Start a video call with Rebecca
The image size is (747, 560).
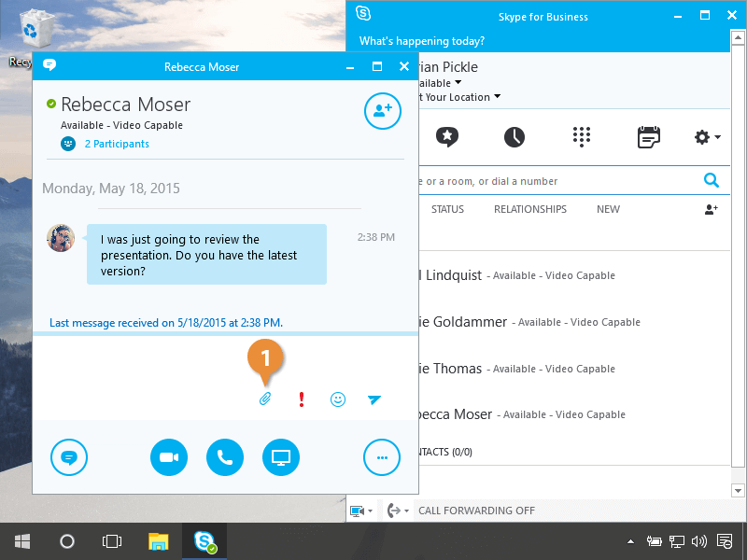click(x=169, y=457)
